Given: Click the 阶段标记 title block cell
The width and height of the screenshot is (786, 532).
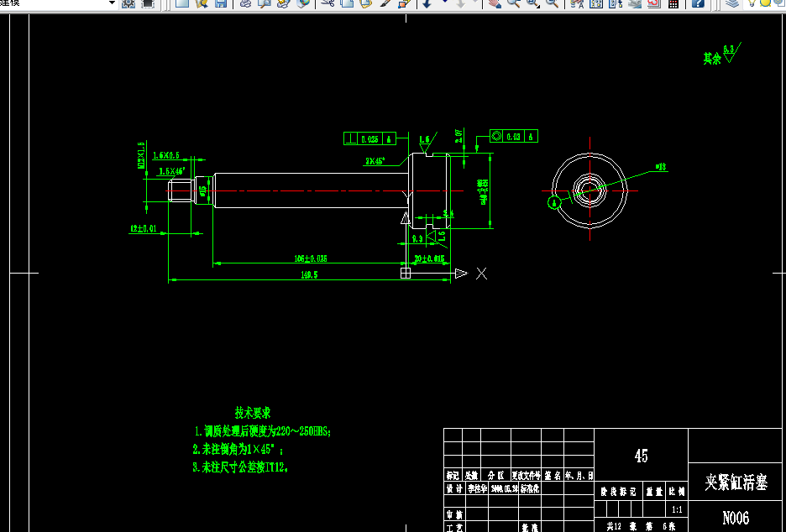Looking at the screenshot, I should [618, 492].
